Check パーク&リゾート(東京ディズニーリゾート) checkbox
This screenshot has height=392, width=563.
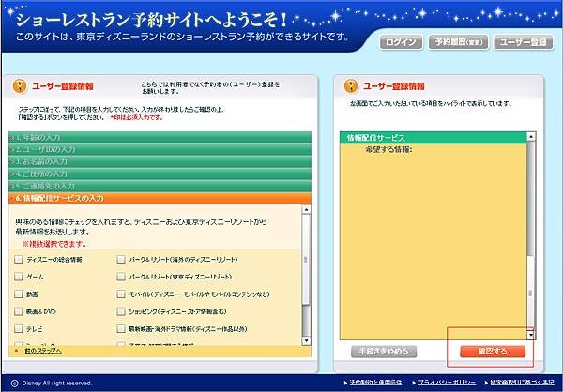pos(121,277)
